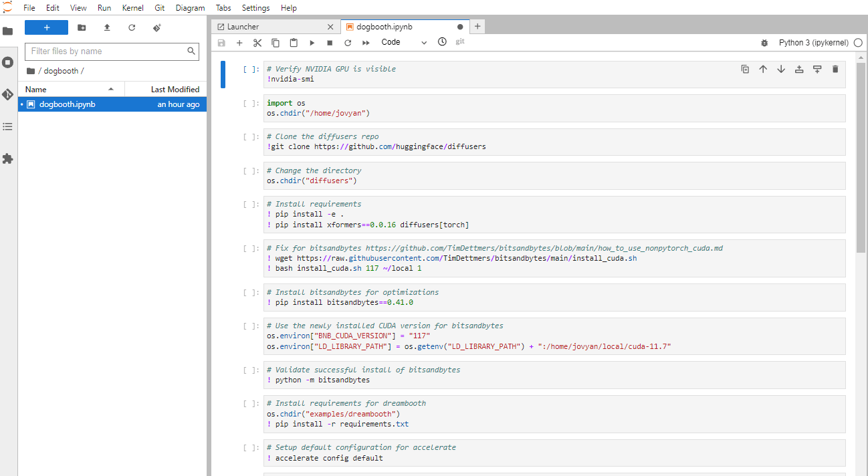Screen dimensions: 868x476
Task: Insert a cell below via cell toolbar
Action: pyautogui.click(x=817, y=69)
